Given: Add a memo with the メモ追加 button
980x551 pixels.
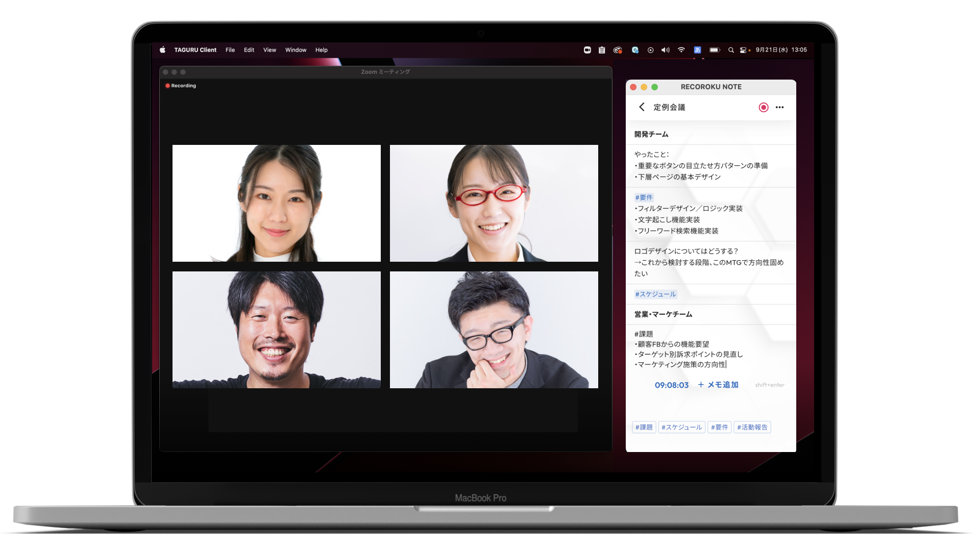Looking at the screenshot, I should coord(718,385).
